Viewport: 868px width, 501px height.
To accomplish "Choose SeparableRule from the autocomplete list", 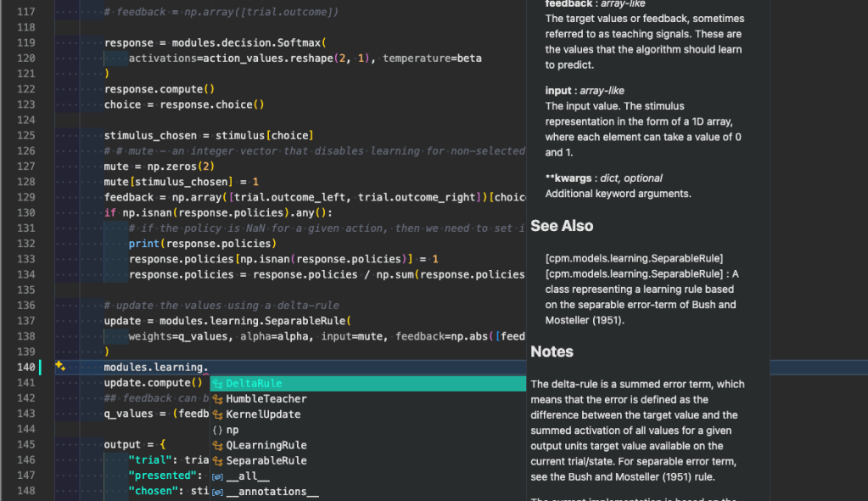I will click(266, 460).
